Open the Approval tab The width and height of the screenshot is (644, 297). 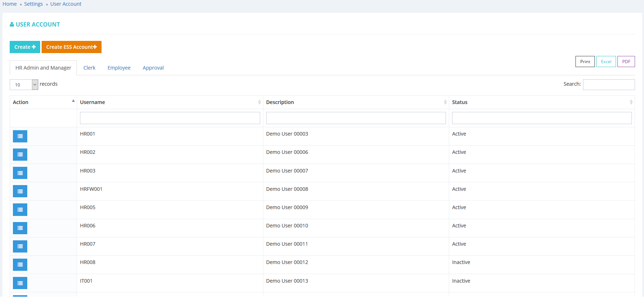[x=153, y=68]
